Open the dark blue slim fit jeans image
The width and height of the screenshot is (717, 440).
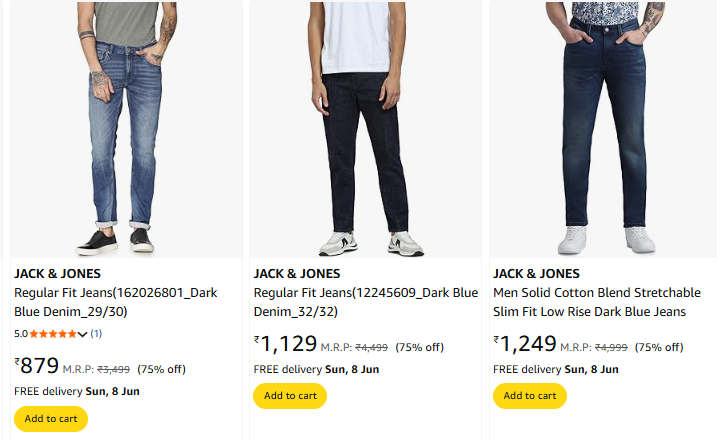tap(604, 128)
